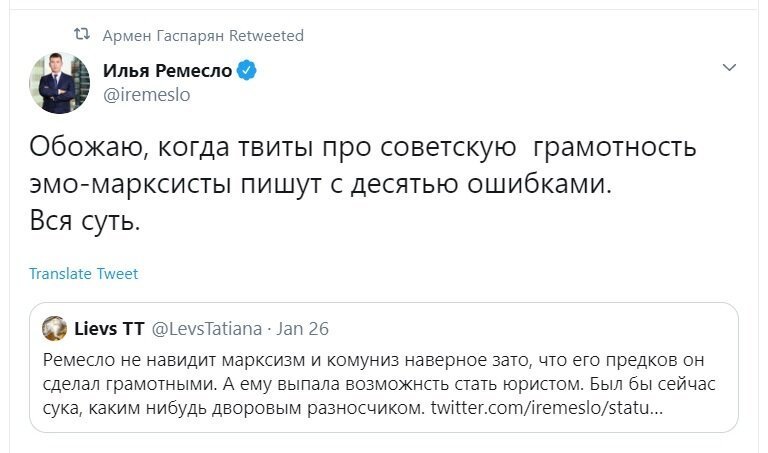Expand the tweet options chevron menu
The height and width of the screenshot is (453, 768).
pyautogui.click(x=729, y=68)
